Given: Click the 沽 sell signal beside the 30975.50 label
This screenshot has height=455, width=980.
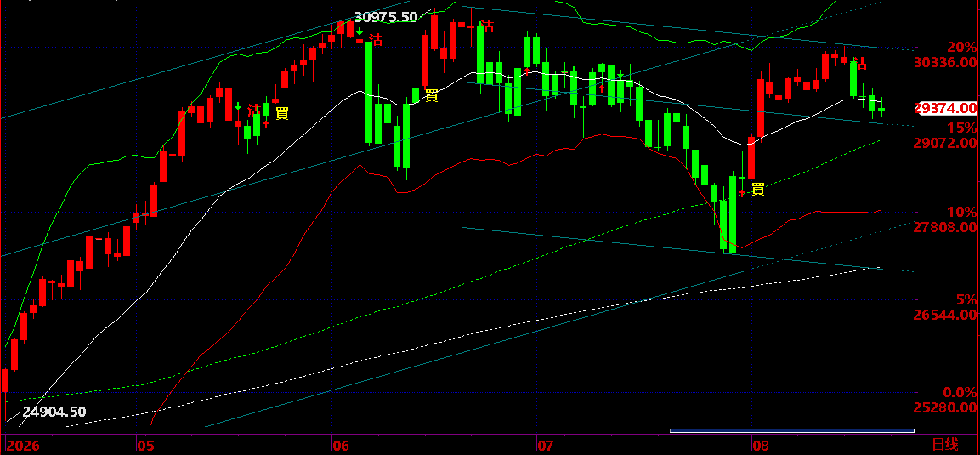Looking at the screenshot, I should point(376,39).
